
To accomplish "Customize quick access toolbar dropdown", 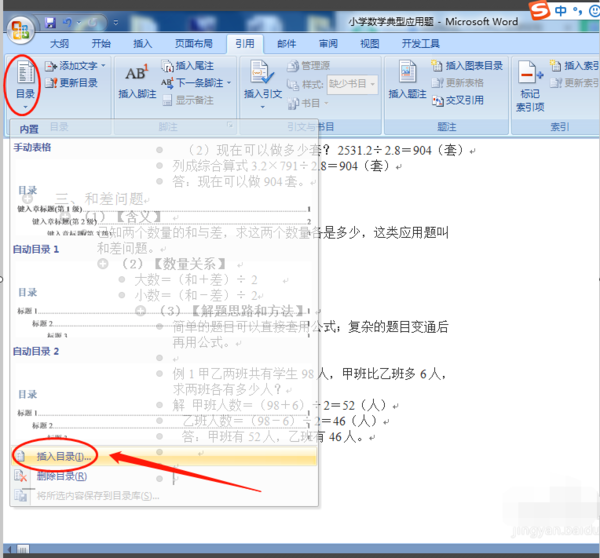I will click(x=116, y=23).
